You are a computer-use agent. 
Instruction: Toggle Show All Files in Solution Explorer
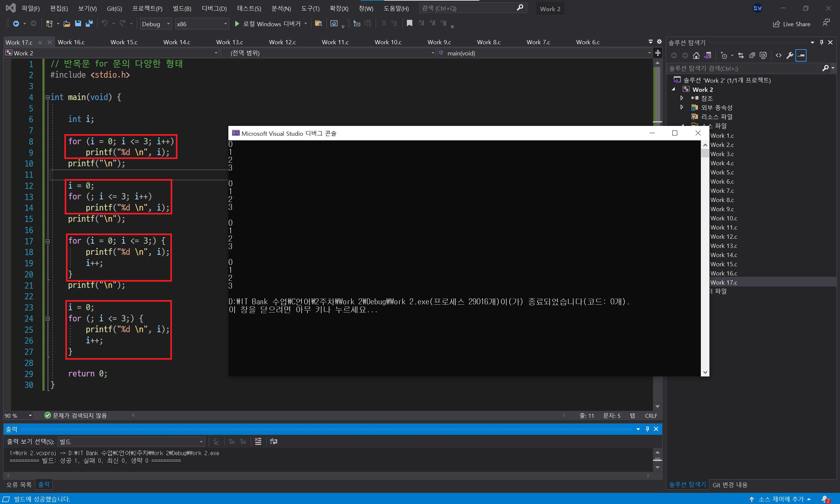pyautogui.click(x=763, y=55)
